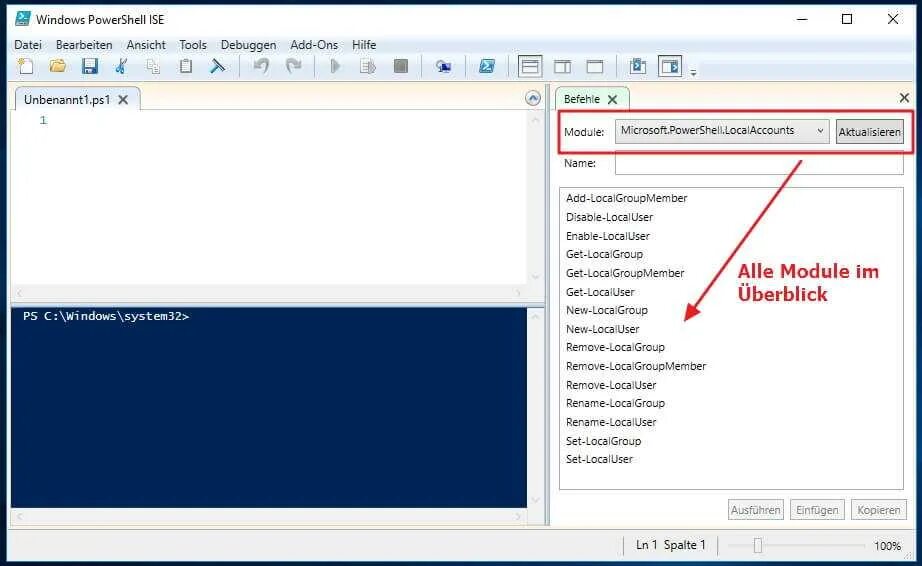This screenshot has height=566, width=922.
Task: Select Rename-LocalUser in the list
Action: (x=610, y=422)
